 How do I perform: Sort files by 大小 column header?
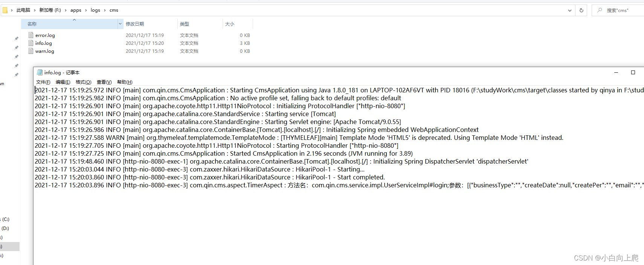click(x=238, y=24)
